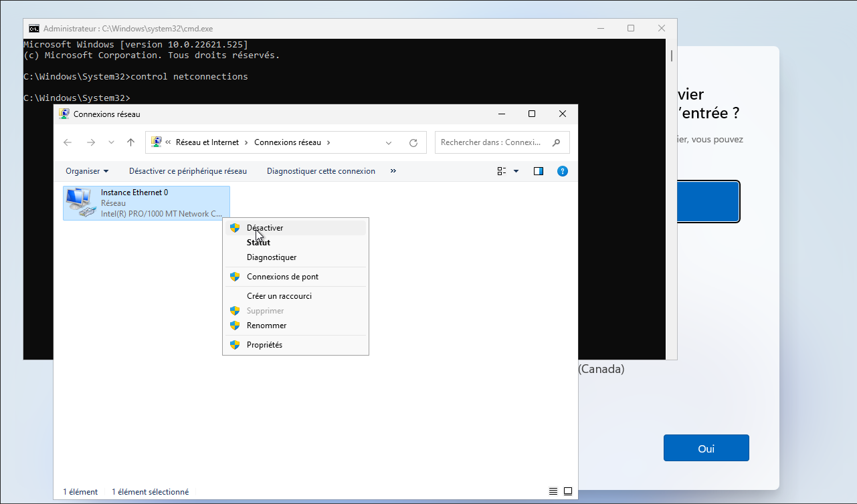Choose Désactiver from the context menu
Viewport: 857px width, 504px height.
pos(264,227)
